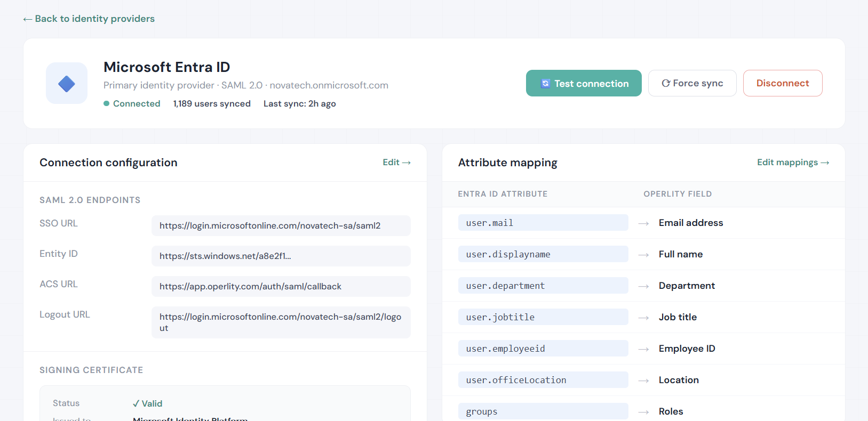Click the Job title field label
Screen dimensions: 868x421
(678, 317)
